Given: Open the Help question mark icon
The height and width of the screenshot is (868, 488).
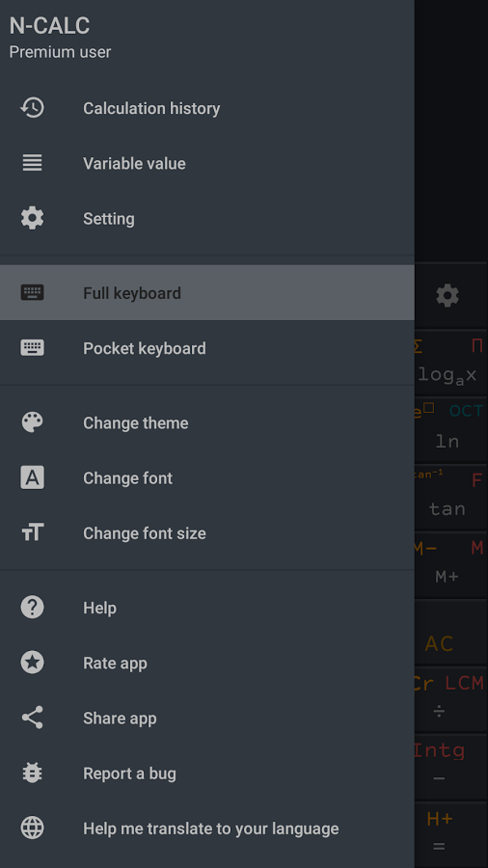Looking at the screenshot, I should point(32,608).
